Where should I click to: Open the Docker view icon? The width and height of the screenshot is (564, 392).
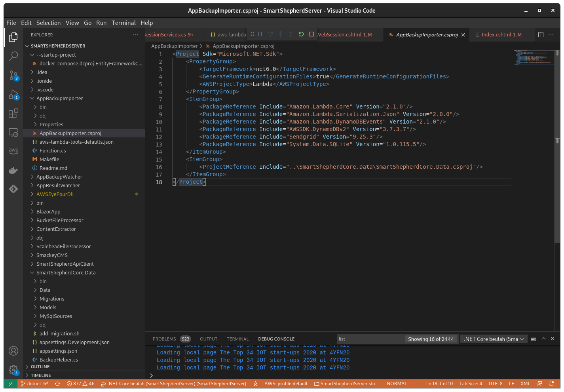pyautogui.click(x=13, y=170)
